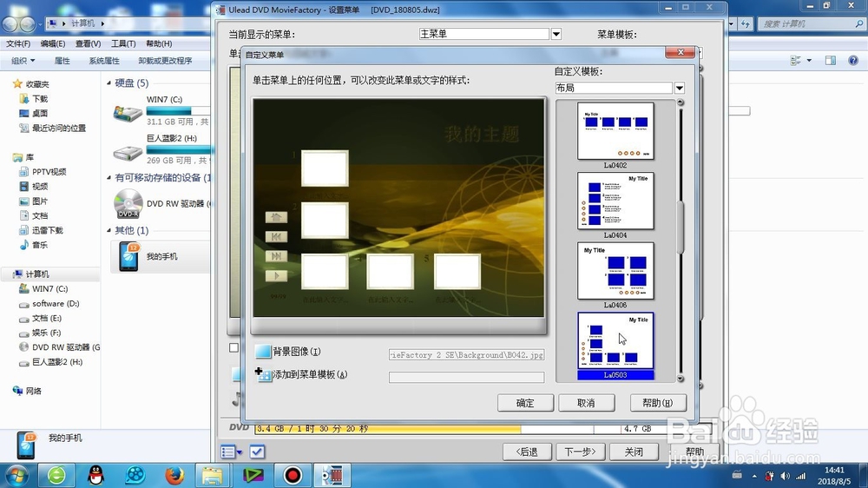Click the 帮助(H) button in dialog
This screenshot has width=868, height=488.
(658, 403)
